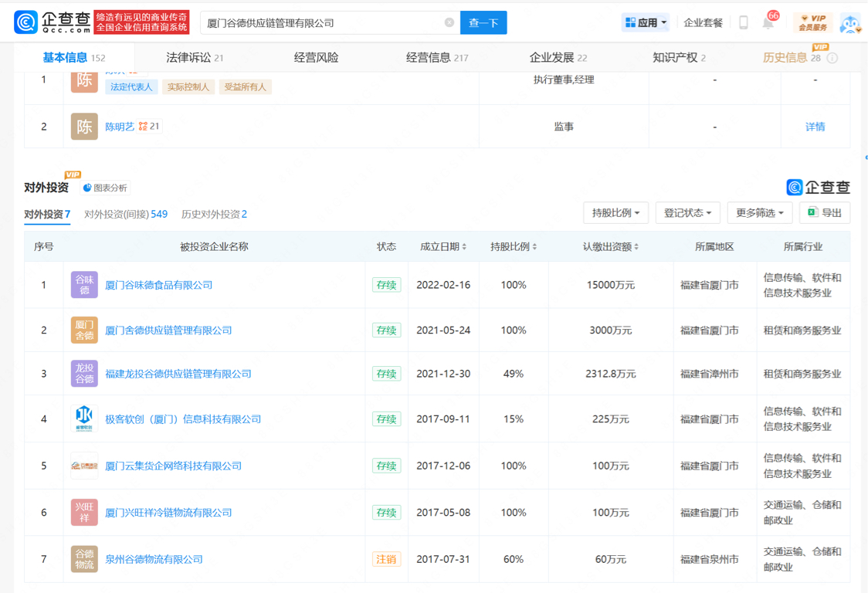Switch to 企业发展 tab
Image resolution: width=868 pixels, height=593 pixels.
[x=558, y=58]
